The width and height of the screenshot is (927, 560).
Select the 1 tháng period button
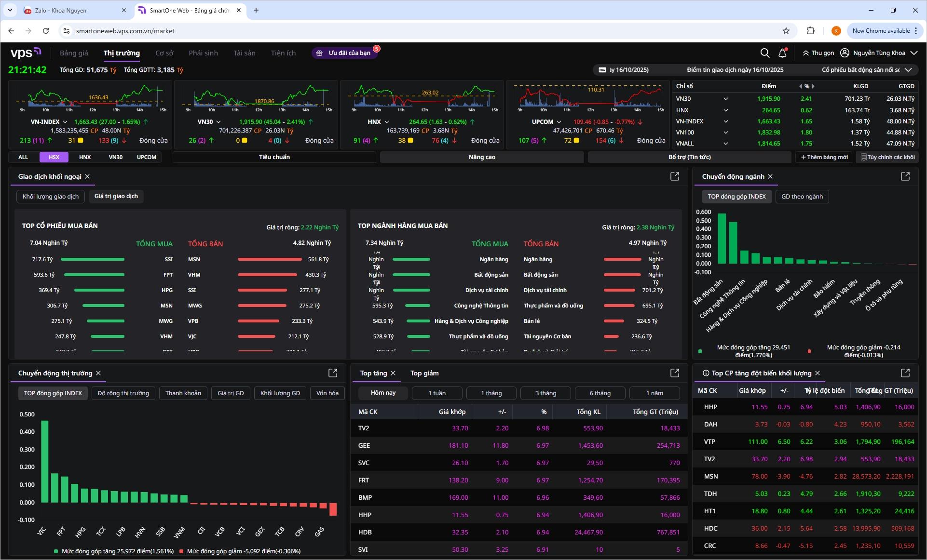click(x=491, y=393)
